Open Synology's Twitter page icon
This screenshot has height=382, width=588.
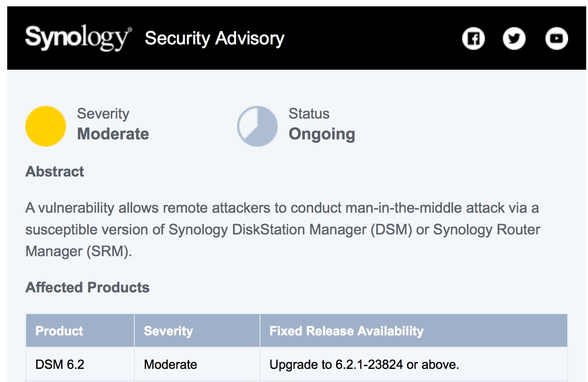tap(514, 39)
